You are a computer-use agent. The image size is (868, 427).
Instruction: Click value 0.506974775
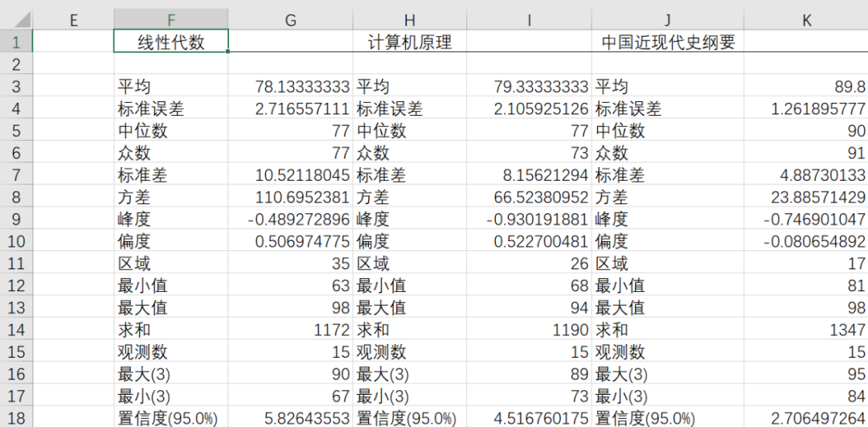point(302,241)
